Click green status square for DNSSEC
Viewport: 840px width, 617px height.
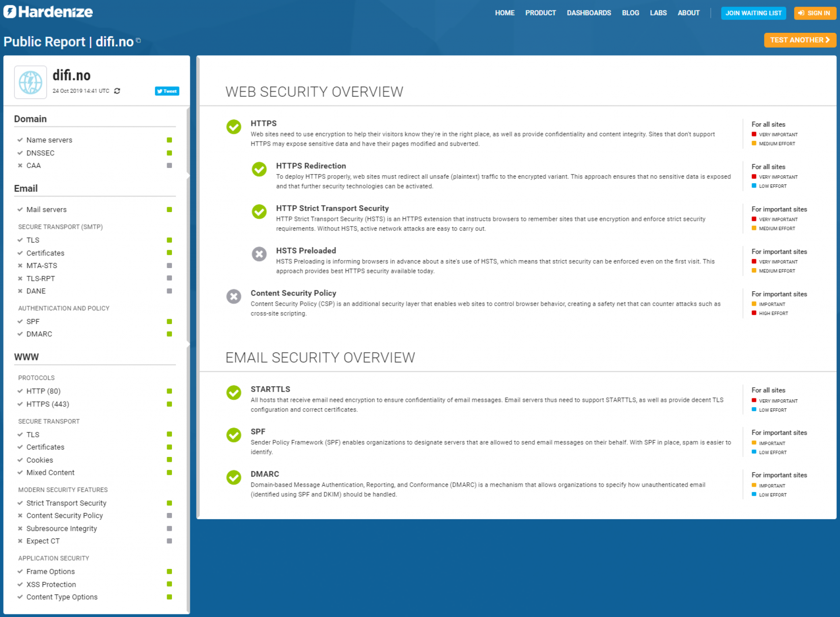(169, 153)
